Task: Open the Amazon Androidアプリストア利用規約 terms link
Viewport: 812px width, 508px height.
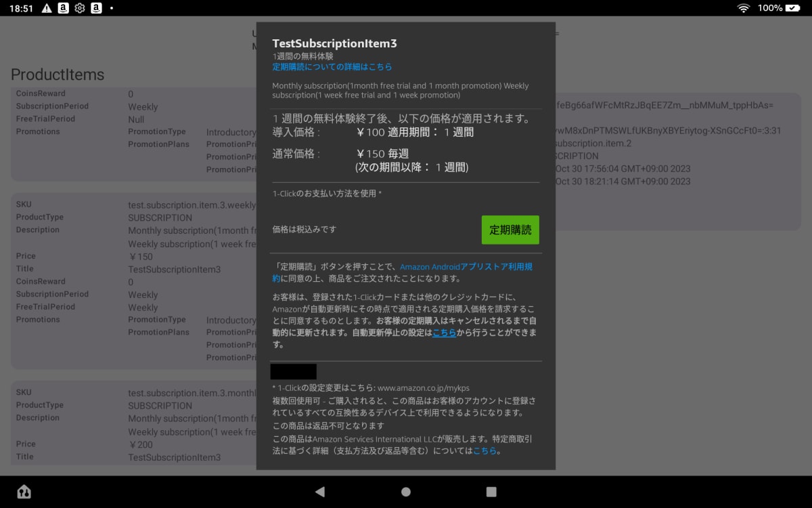Action: 402,273
